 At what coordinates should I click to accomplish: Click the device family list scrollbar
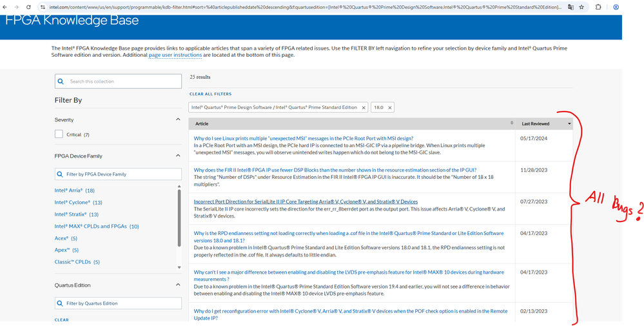(x=179, y=218)
